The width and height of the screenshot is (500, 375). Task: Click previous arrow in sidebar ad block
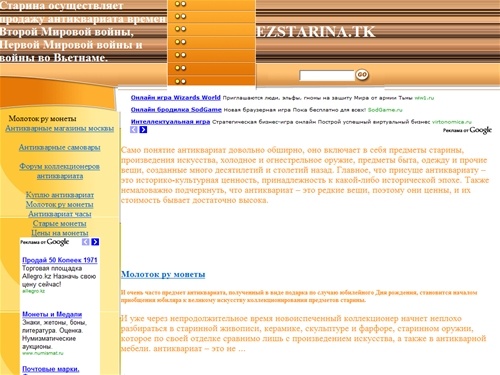pyautogui.click(x=86, y=242)
